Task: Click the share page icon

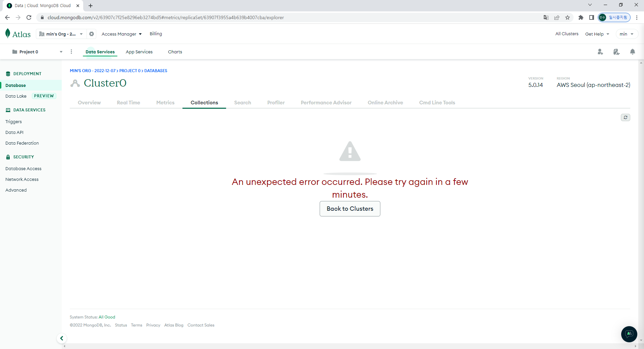Action: (x=557, y=17)
